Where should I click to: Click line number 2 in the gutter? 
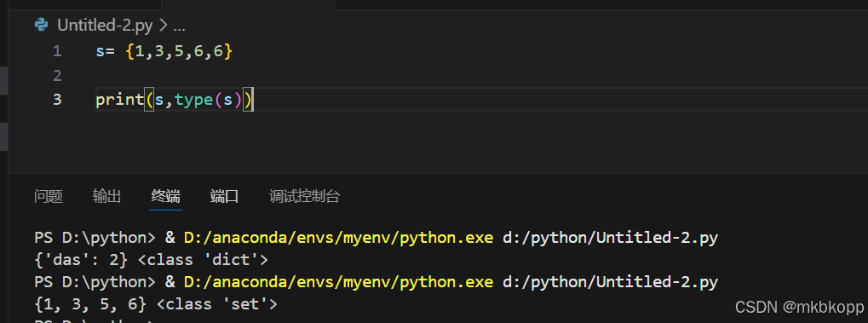pyautogui.click(x=57, y=75)
